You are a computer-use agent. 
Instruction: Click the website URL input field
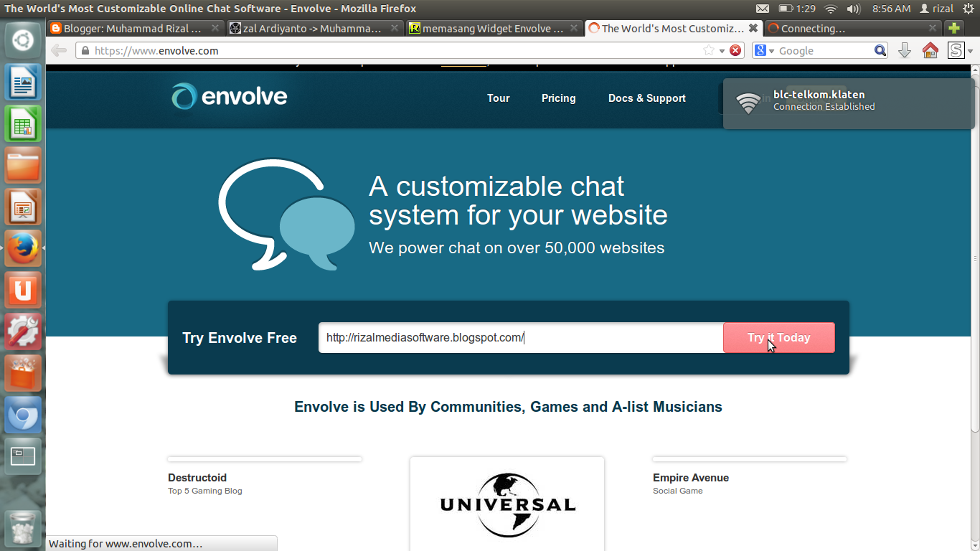click(x=521, y=337)
